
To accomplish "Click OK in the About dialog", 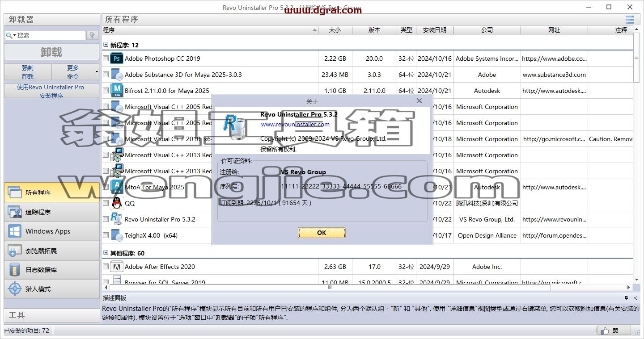I will (x=322, y=233).
